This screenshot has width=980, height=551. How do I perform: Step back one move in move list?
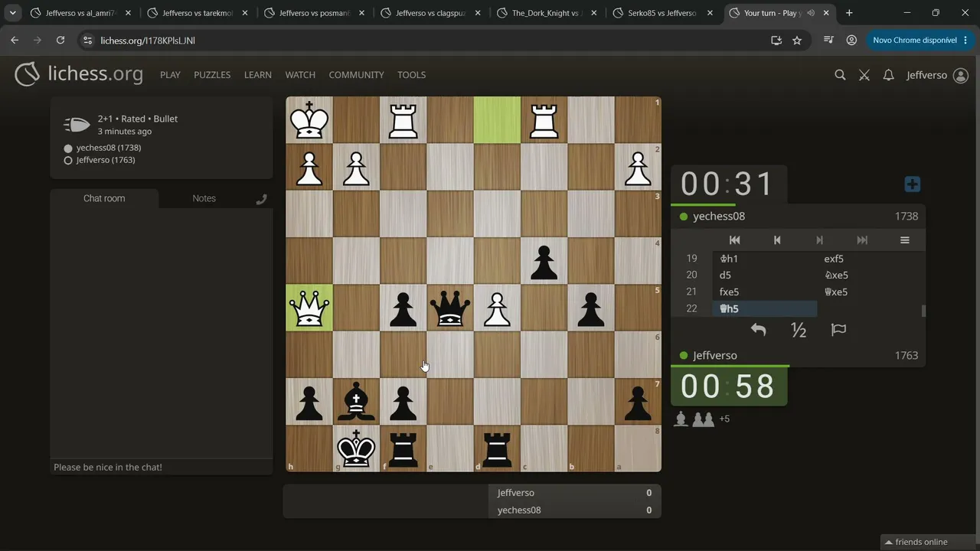pyautogui.click(x=777, y=240)
